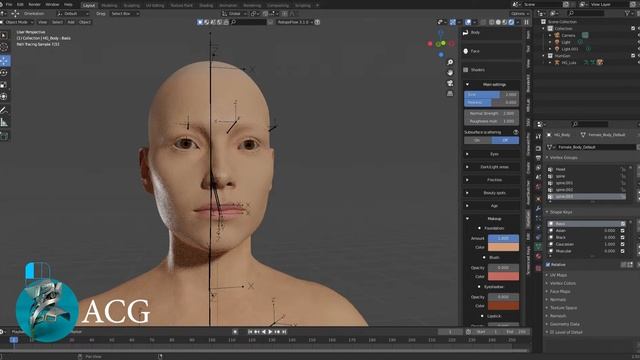The height and width of the screenshot is (360, 640).
Task: Click the Subsurface scattering info icon
Action: (x=516, y=132)
